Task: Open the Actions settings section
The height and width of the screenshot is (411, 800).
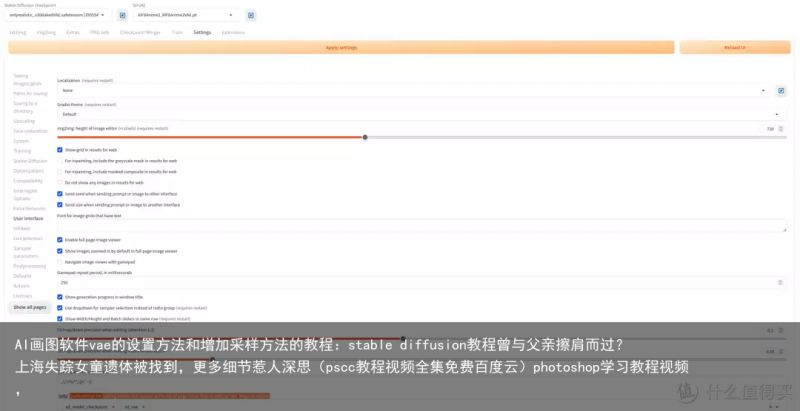Action: pos(21,286)
